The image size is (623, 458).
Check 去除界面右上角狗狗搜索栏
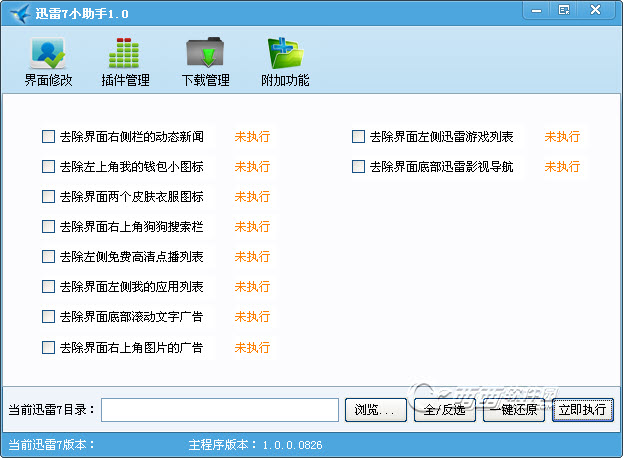[x=48, y=227]
